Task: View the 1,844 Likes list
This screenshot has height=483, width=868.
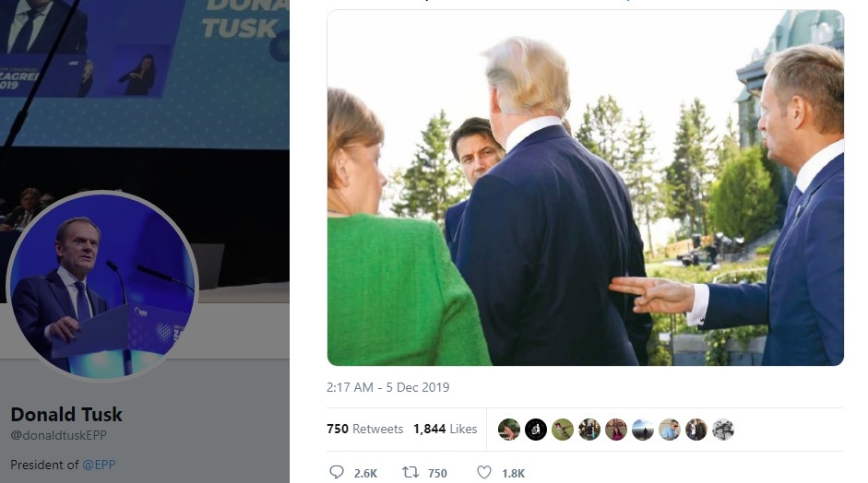Action: pyautogui.click(x=446, y=429)
